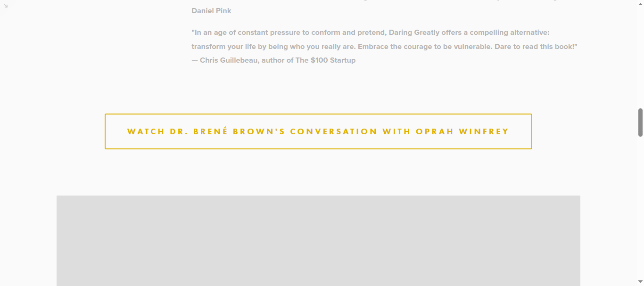
Task: Click "The $100 Startup" book title
Action: point(325,60)
